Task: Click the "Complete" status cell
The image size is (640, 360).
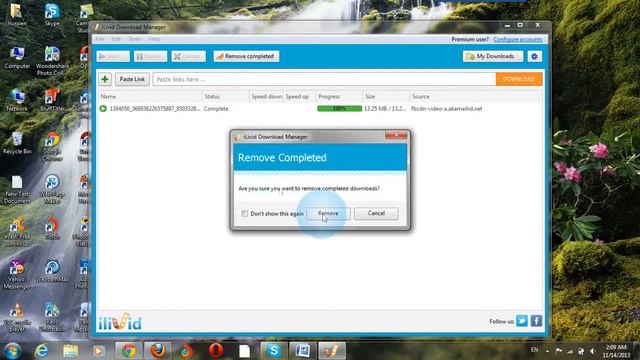Action: click(x=216, y=109)
